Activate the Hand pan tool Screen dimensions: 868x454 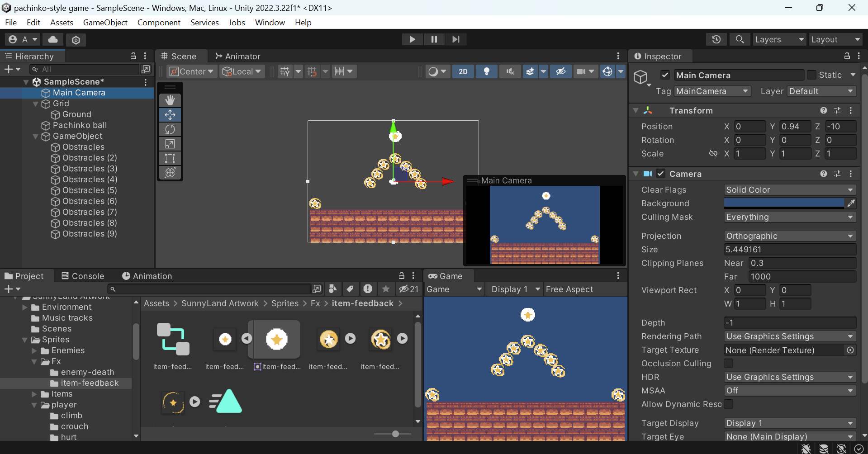click(x=170, y=100)
